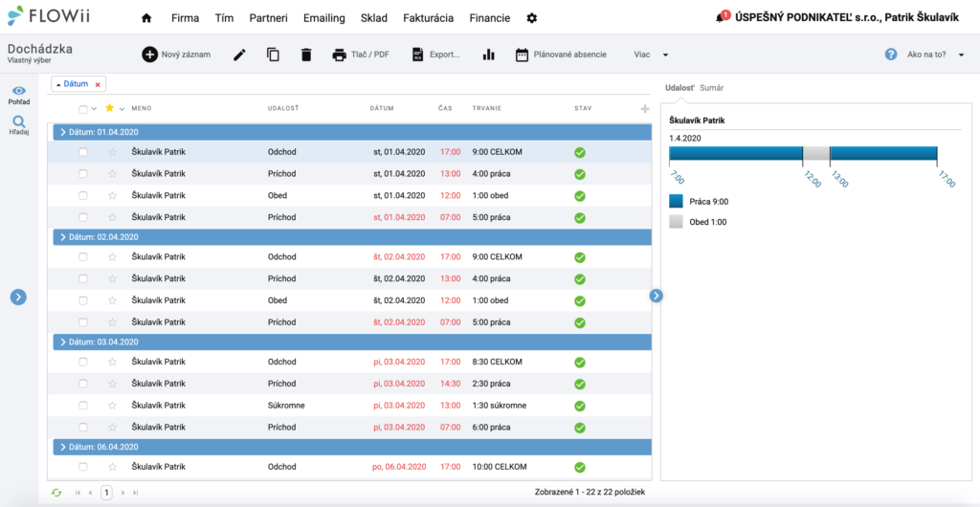Screen dimensions: 980x507
Task: Sort by the UDALOSŤ column header
Action: click(x=283, y=109)
